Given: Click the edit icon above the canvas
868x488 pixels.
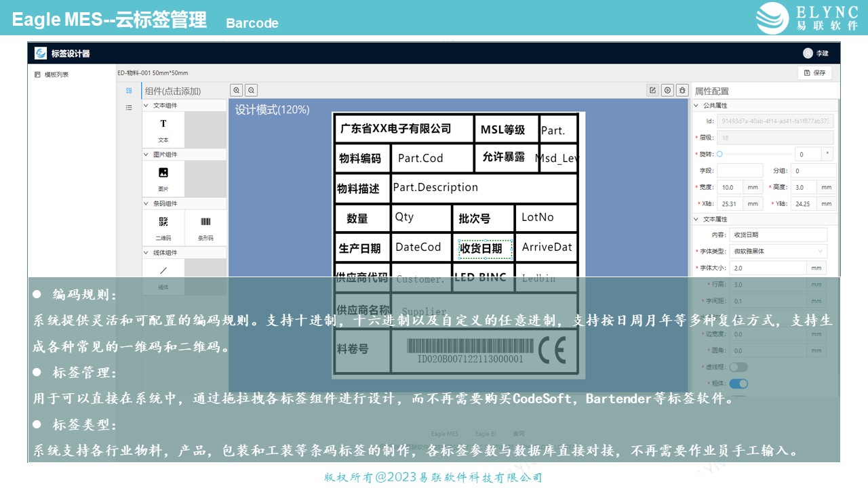Looking at the screenshot, I should [652, 90].
